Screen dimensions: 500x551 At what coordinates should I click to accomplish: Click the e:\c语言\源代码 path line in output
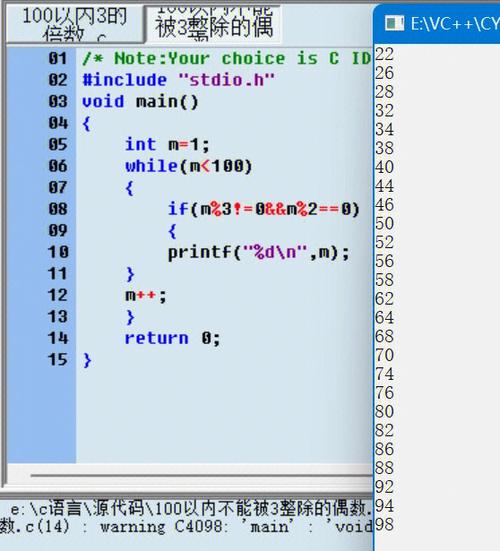click(191, 508)
